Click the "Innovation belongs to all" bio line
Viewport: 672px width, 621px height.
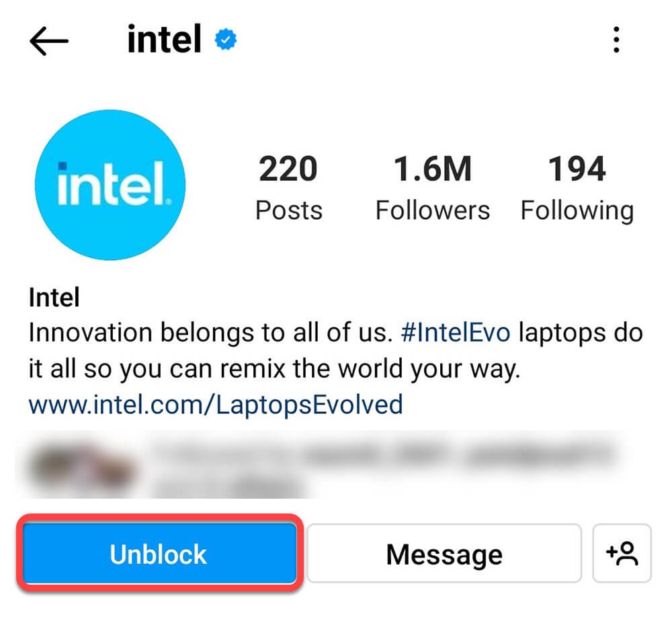pyautogui.click(x=208, y=333)
